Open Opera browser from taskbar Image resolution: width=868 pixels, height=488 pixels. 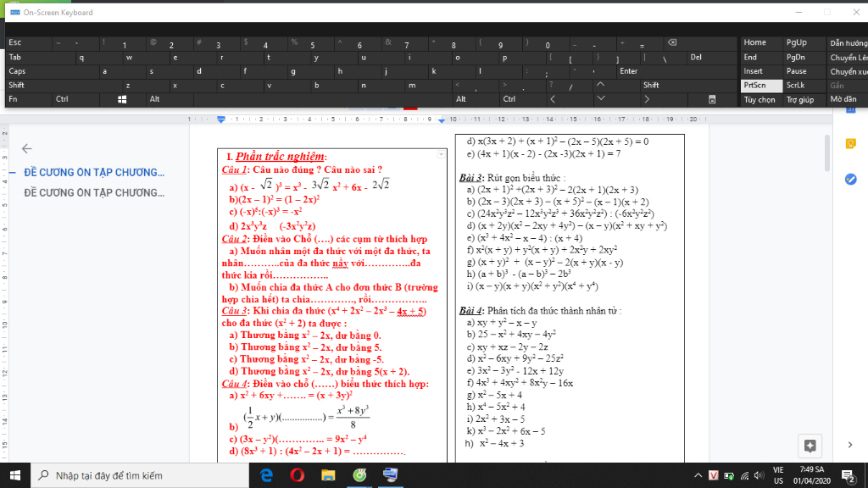tap(298, 475)
